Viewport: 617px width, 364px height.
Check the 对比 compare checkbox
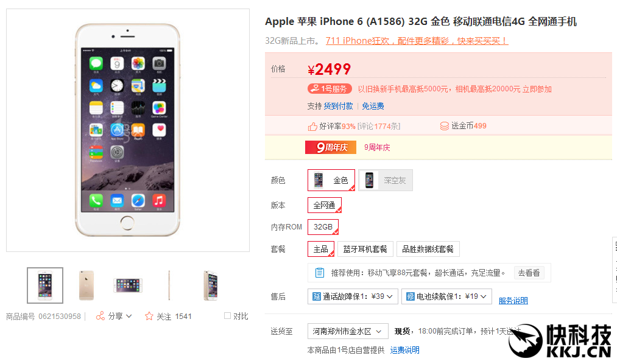coord(227,316)
